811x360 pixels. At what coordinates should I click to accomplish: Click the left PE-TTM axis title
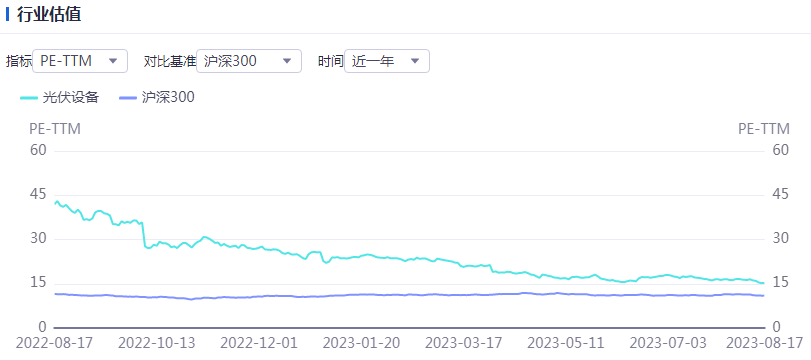[55, 129]
